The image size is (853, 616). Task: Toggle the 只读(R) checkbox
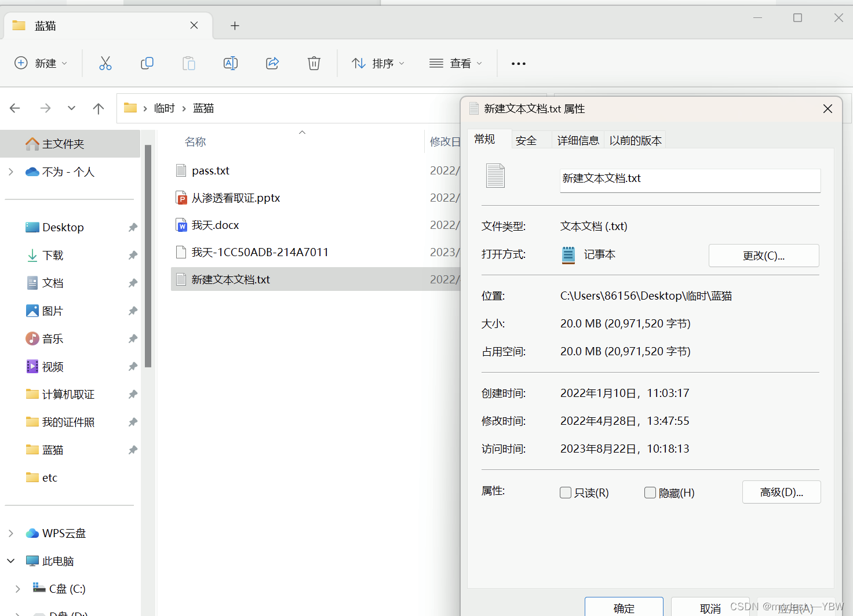(x=566, y=493)
